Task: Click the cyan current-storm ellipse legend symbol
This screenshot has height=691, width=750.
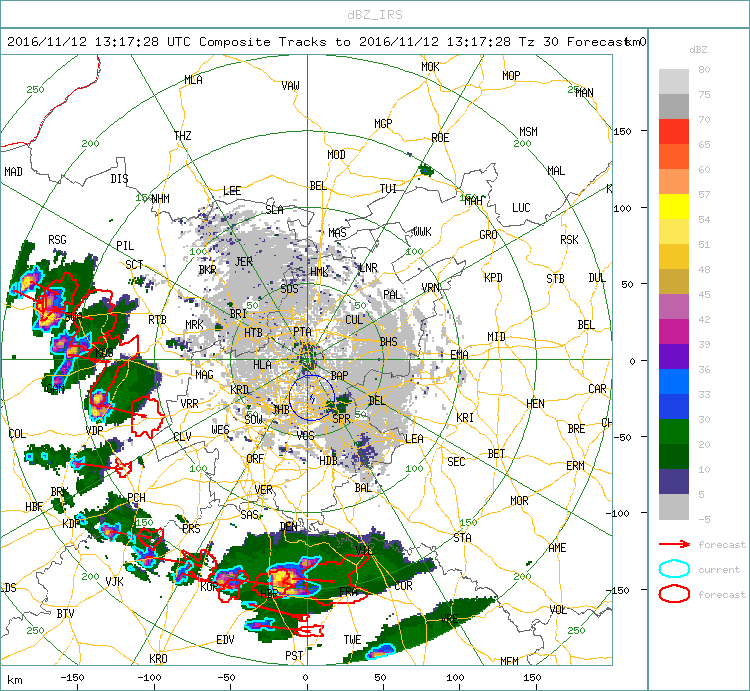Action: 674,569
